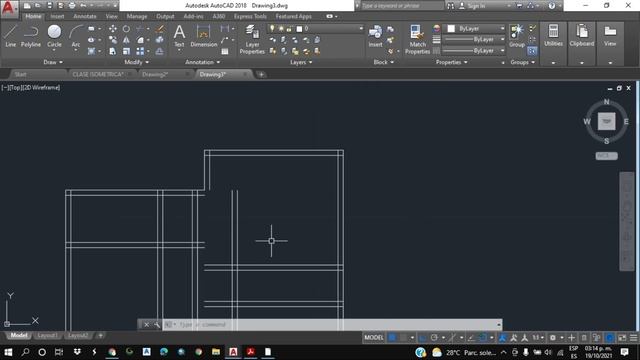Switch to the Insert ribbon tab
Image resolution: width=640 pixels, height=360 pixels.
(57, 16)
